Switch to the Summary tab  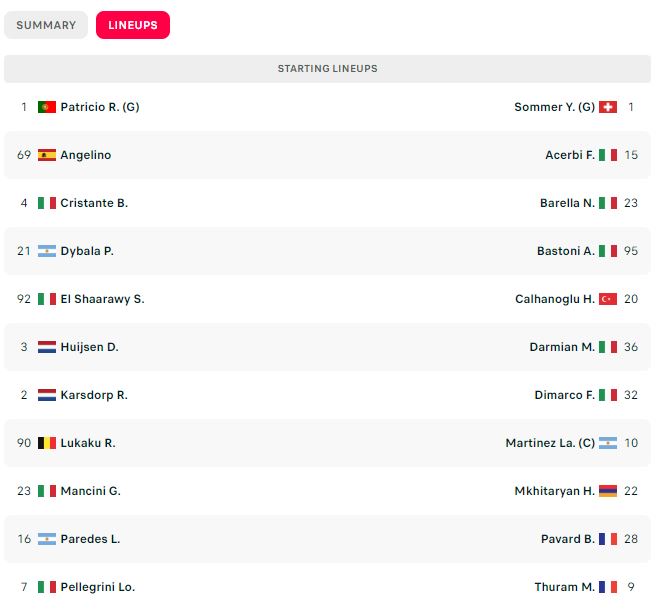[46, 25]
